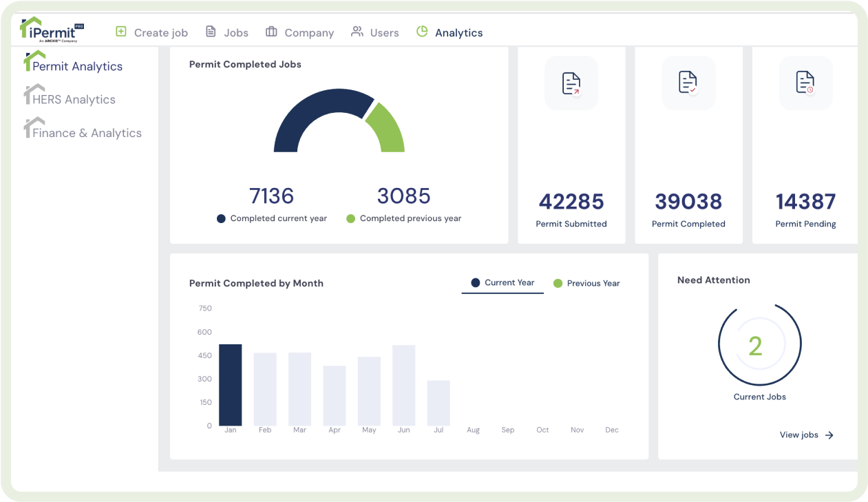This screenshot has width=868, height=502.
Task: Click the Current Jobs circle showing 2
Action: point(760,345)
